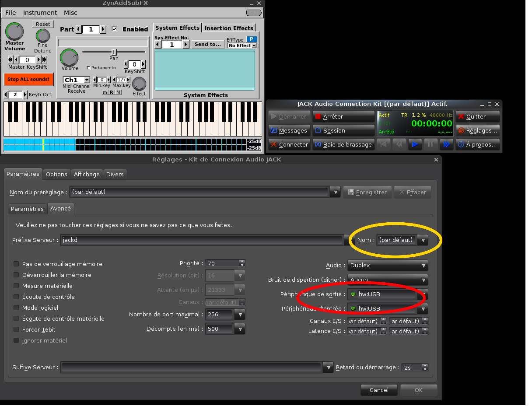Click the Reset detune button
This screenshot has height=420, width=532.
[43, 24]
